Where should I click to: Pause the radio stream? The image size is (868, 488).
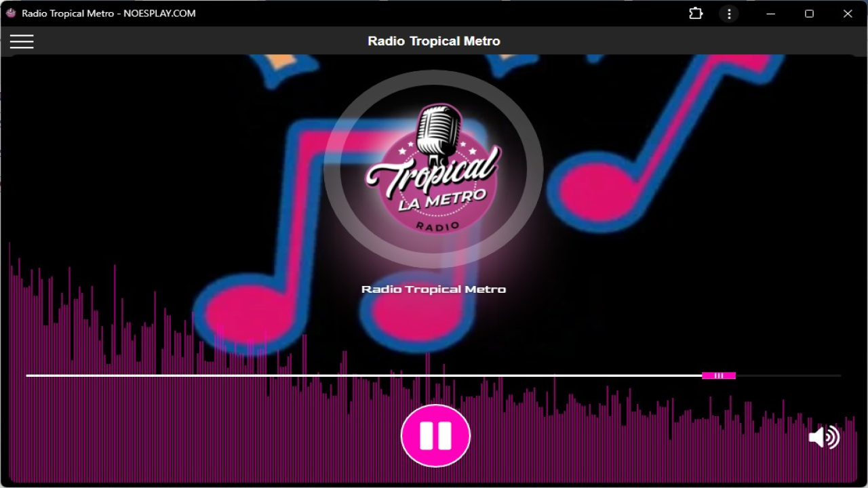[435, 436]
